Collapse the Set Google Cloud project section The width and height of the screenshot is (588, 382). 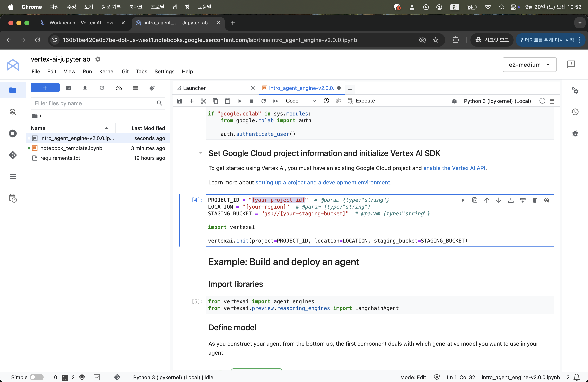pyautogui.click(x=201, y=153)
